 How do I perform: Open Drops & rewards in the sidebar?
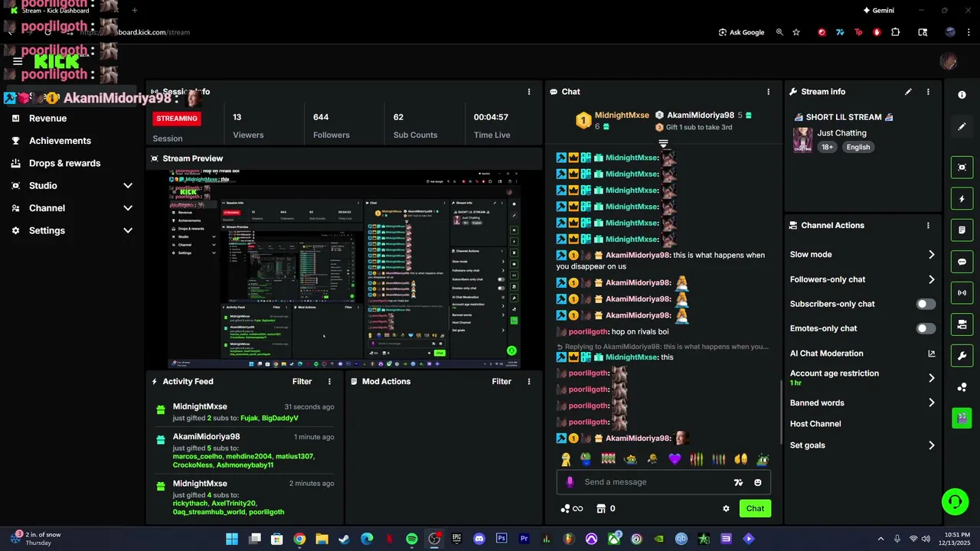tap(64, 163)
